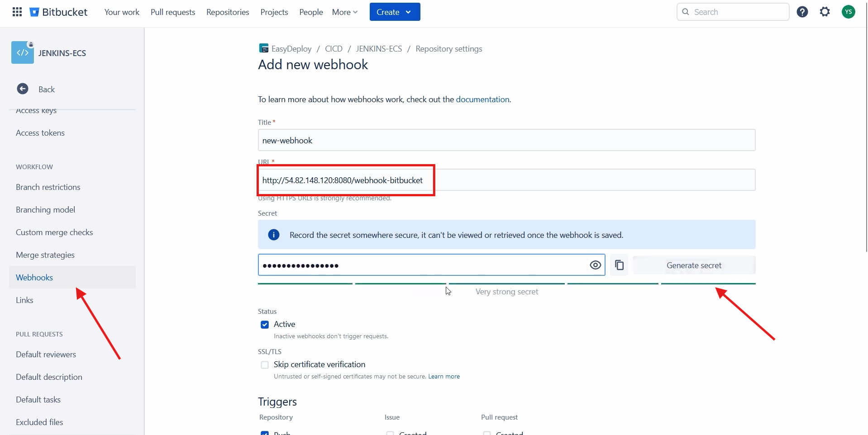Uncheck the Active status checkbox
Image resolution: width=868 pixels, height=435 pixels.
point(265,325)
